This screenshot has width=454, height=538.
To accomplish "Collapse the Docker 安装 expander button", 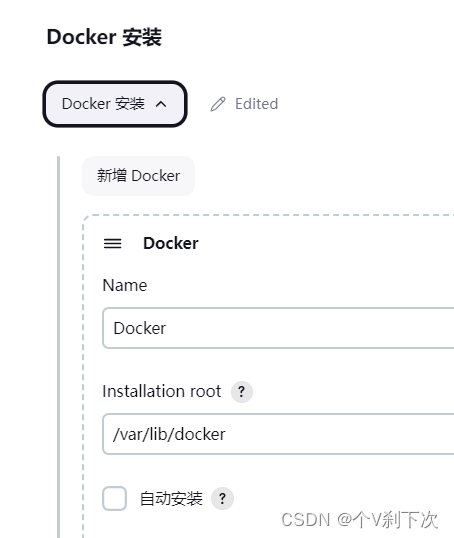I will point(115,104).
